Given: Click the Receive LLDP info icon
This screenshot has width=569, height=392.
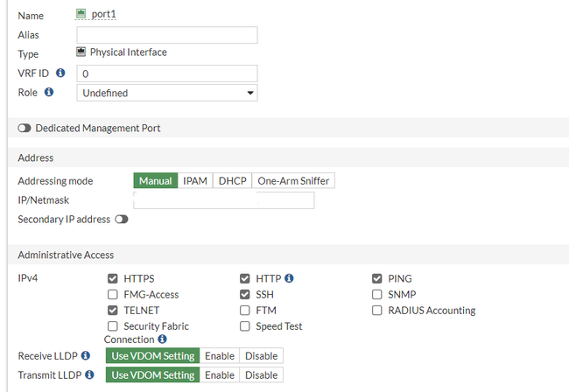Looking at the screenshot, I should coord(86,356).
